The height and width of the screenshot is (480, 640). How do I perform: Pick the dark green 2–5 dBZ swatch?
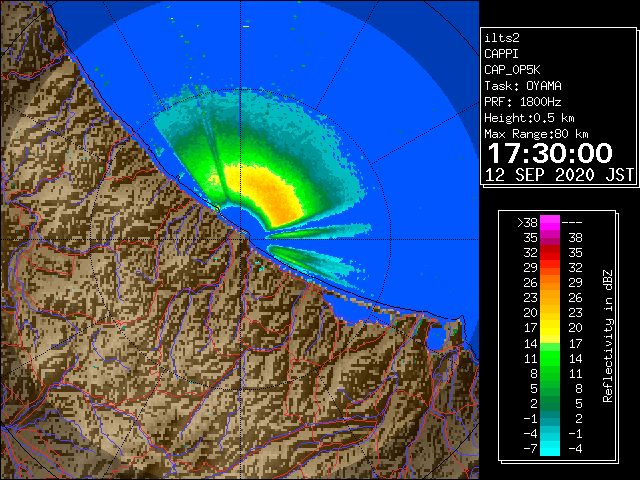[x=550, y=404]
